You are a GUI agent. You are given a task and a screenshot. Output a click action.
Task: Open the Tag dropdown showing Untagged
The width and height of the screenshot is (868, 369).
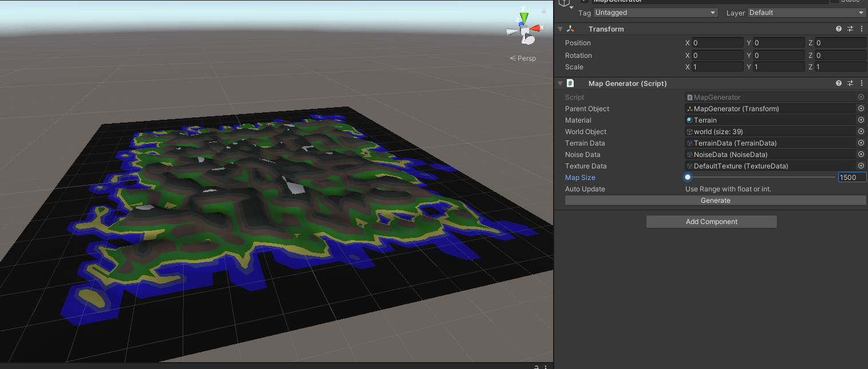coord(656,13)
